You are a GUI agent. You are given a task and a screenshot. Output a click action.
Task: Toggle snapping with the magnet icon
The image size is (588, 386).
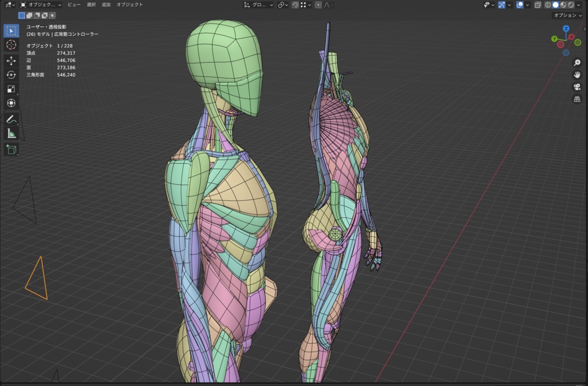click(295, 5)
